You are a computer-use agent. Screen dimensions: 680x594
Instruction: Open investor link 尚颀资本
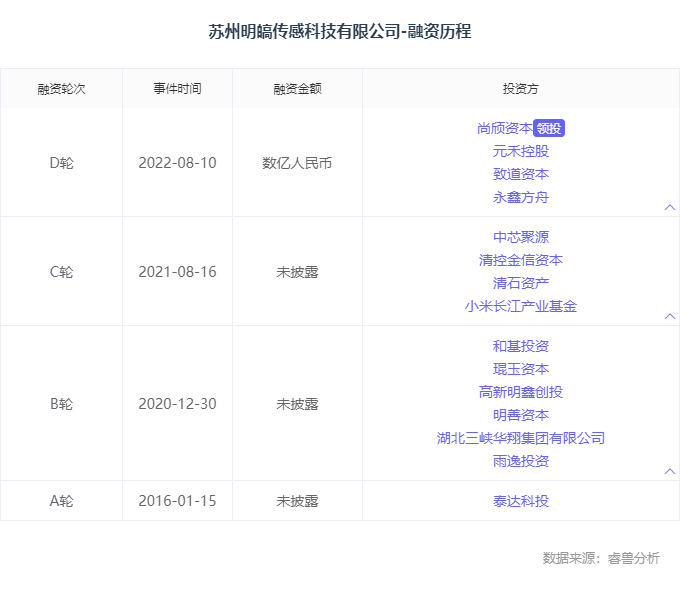coord(505,128)
